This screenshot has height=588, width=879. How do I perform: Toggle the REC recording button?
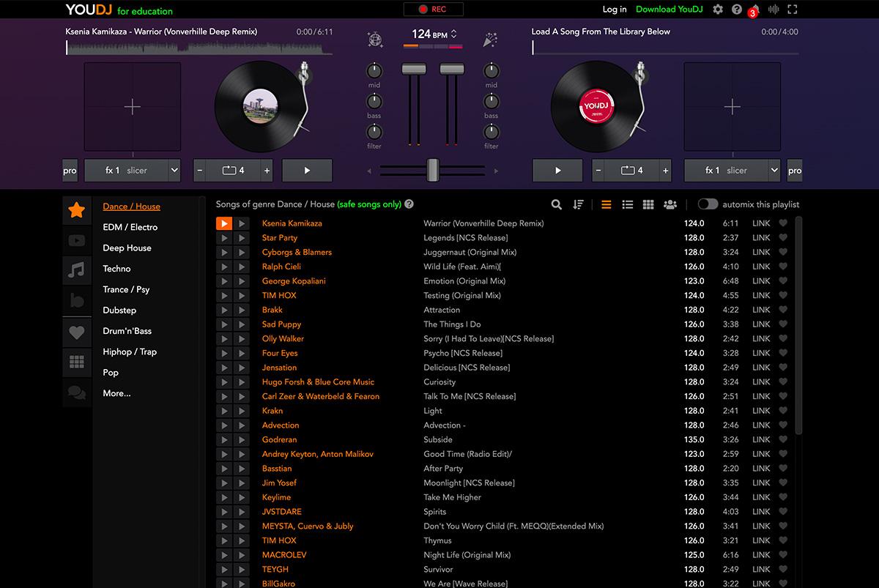point(432,10)
